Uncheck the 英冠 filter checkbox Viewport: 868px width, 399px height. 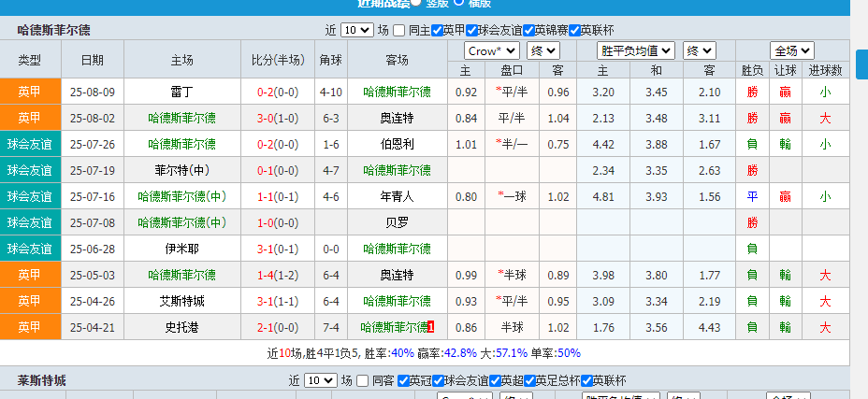(x=403, y=381)
